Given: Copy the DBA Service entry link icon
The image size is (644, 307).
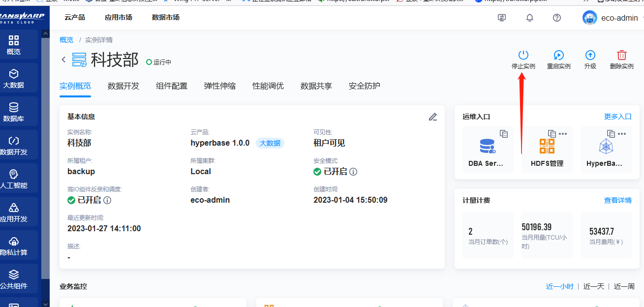Looking at the screenshot, I should 504,134.
